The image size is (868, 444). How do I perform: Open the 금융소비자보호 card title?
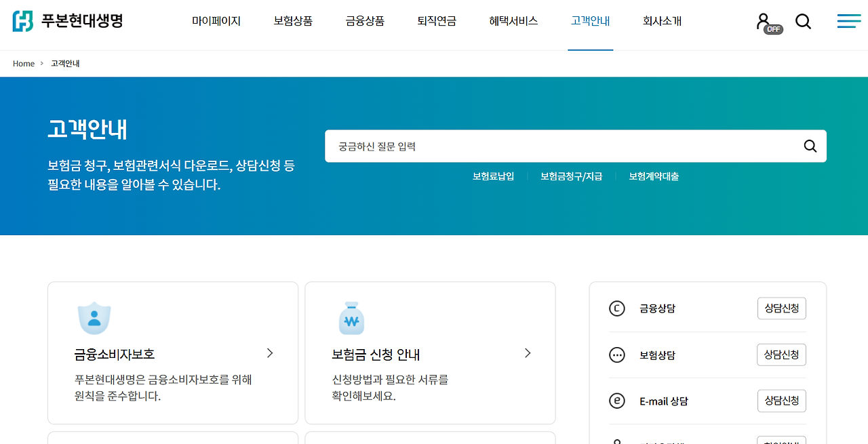pos(115,355)
